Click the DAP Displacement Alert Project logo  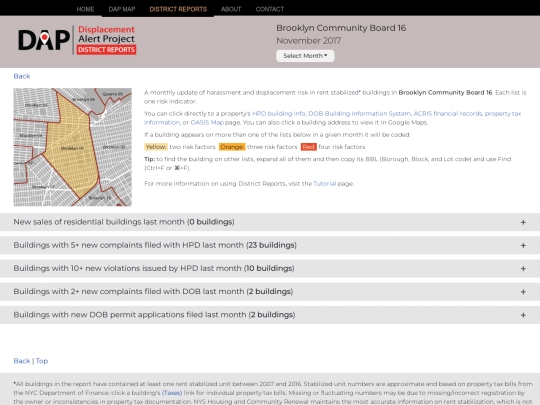[x=77, y=40]
